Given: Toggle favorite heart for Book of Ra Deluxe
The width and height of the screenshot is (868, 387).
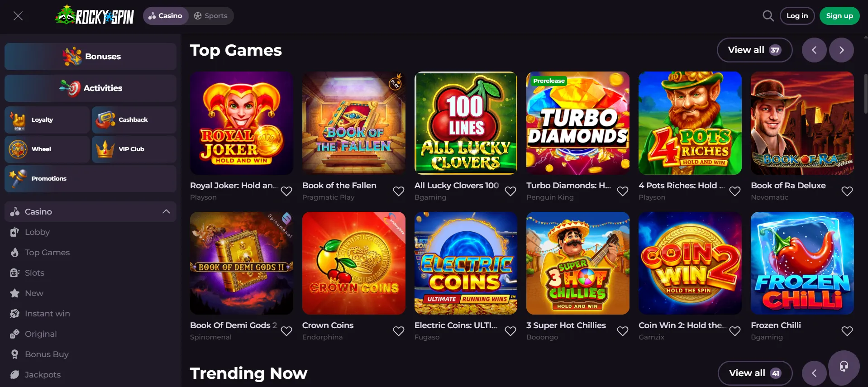Looking at the screenshot, I should pos(847,191).
